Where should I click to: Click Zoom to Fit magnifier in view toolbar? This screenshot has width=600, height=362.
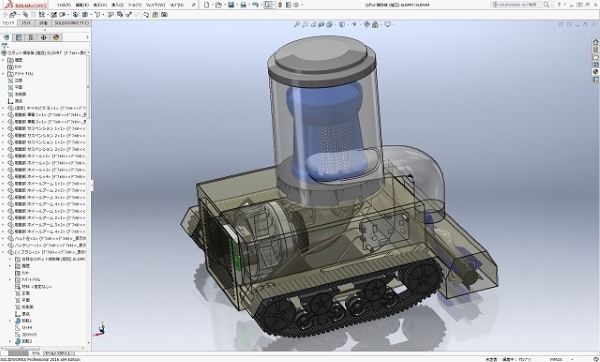[x=297, y=24]
